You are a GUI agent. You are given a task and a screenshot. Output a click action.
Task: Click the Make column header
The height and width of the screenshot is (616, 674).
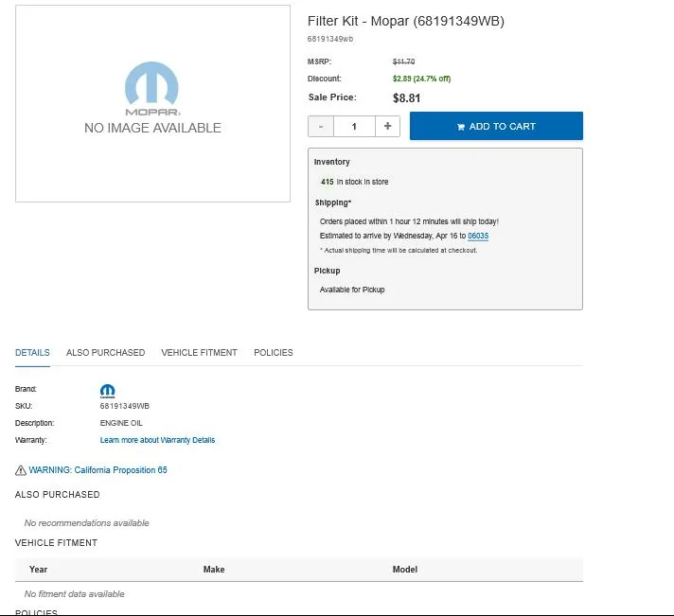[214, 570]
